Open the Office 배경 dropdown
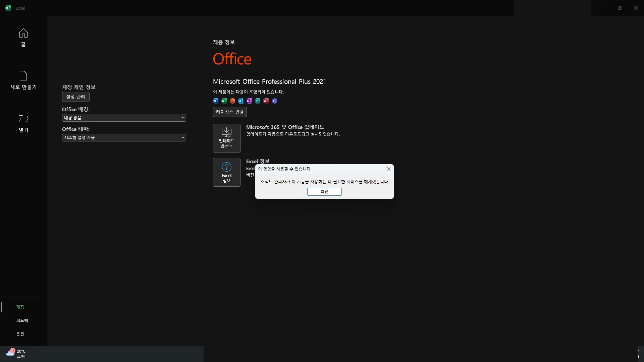 (x=124, y=118)
